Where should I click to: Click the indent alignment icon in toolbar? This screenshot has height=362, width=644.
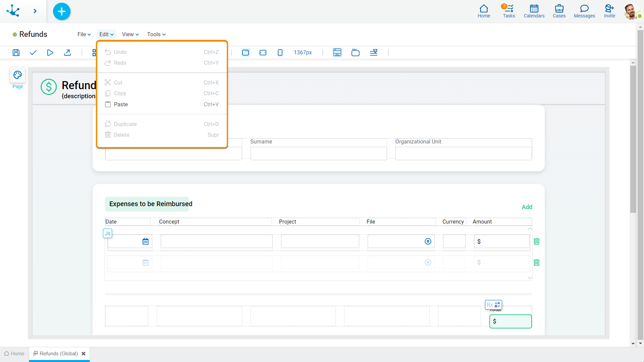click(374, 53)
